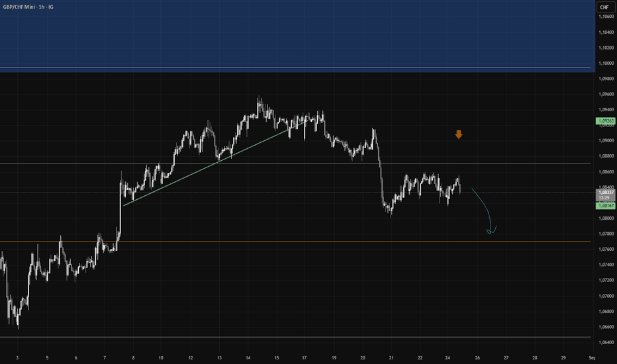This screenshot has height=364, width=617.
Task: Select the curved teal arrow drawing
Action: [x=485, y=211]
